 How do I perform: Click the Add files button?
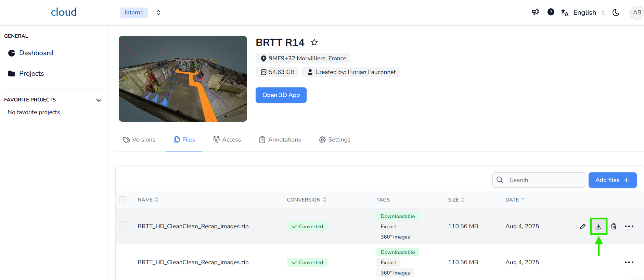point(612,180)
